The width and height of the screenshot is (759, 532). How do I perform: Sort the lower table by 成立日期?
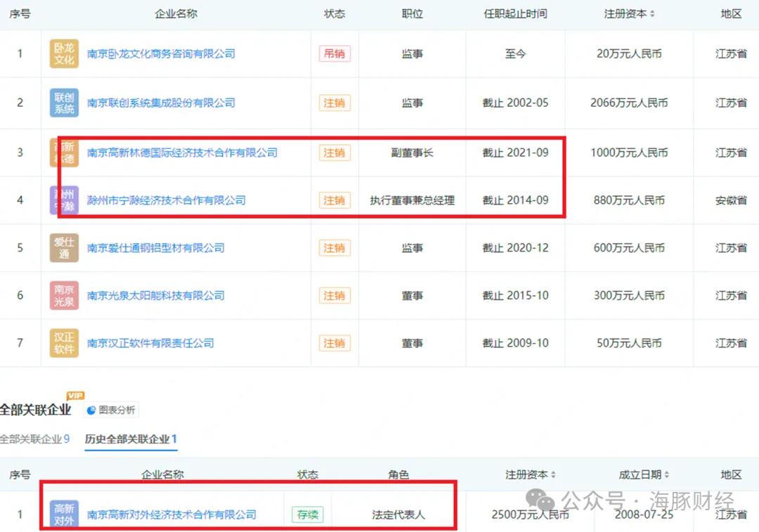666,475
